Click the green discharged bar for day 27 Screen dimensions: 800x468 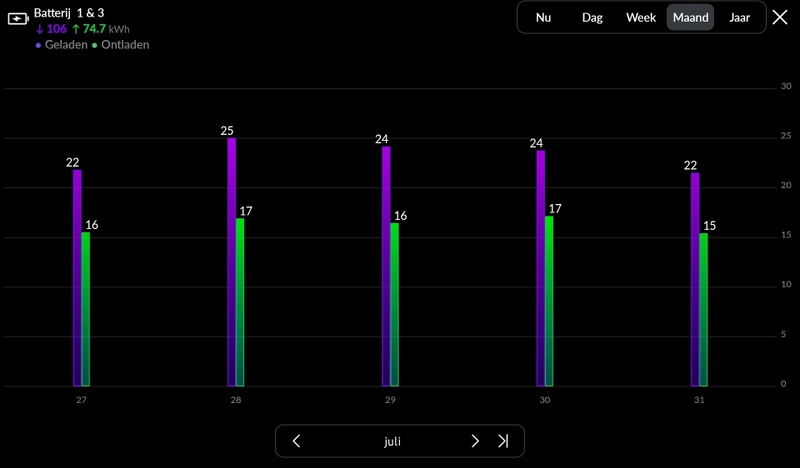point(86,309)
